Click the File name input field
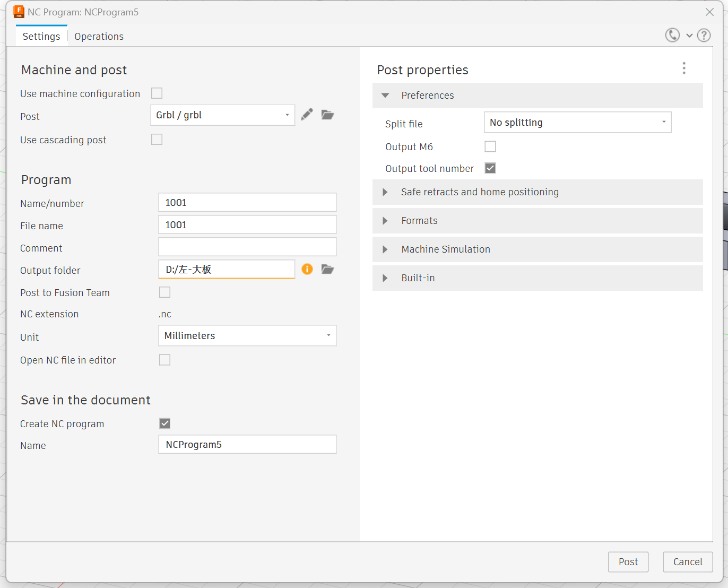 247,225
